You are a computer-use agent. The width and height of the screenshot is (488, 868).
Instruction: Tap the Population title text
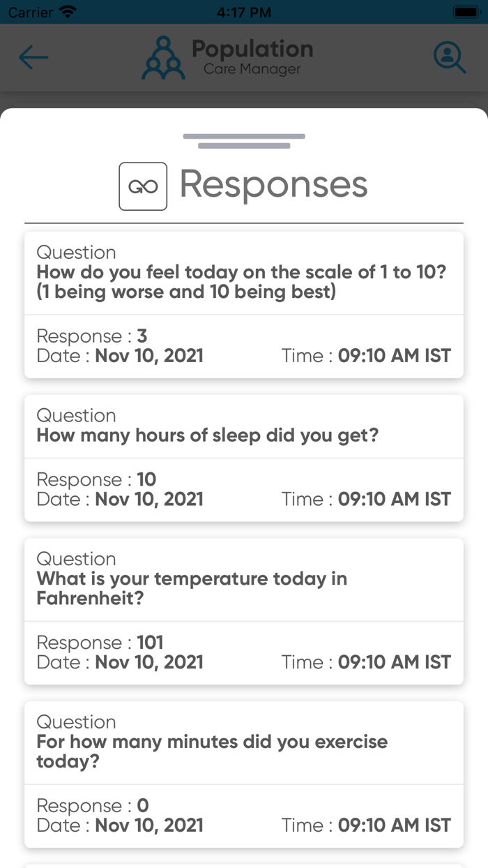point(252,49)
